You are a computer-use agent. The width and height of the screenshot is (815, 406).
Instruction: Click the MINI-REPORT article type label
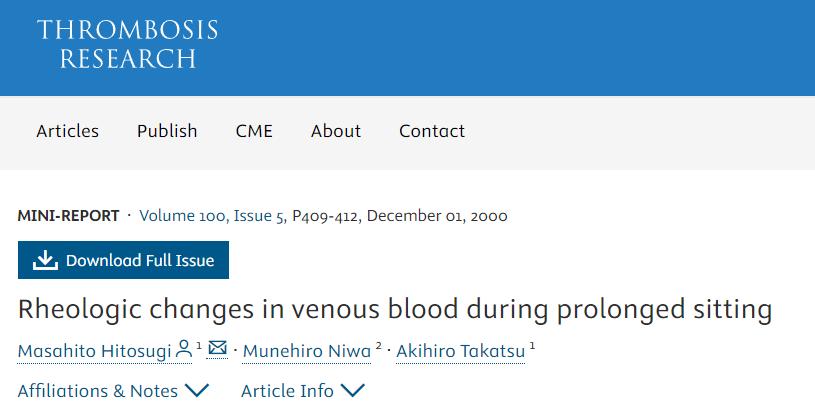tap(68, 216)
